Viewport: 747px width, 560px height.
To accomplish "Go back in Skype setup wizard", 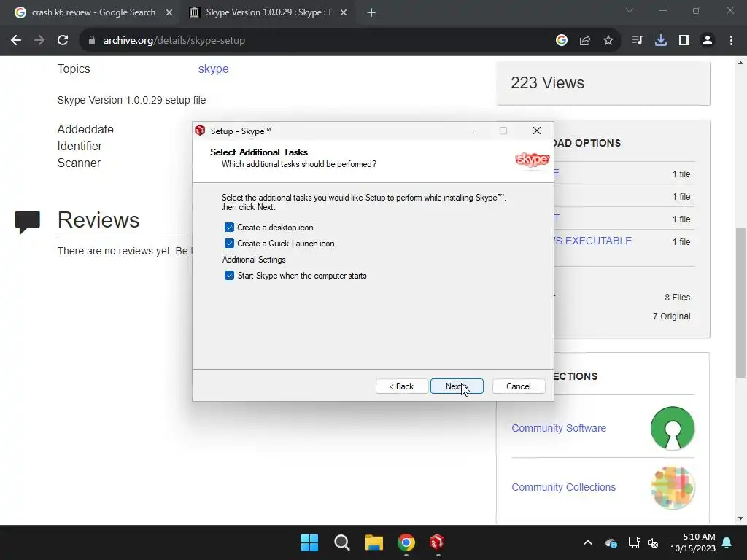I will 402,386.
